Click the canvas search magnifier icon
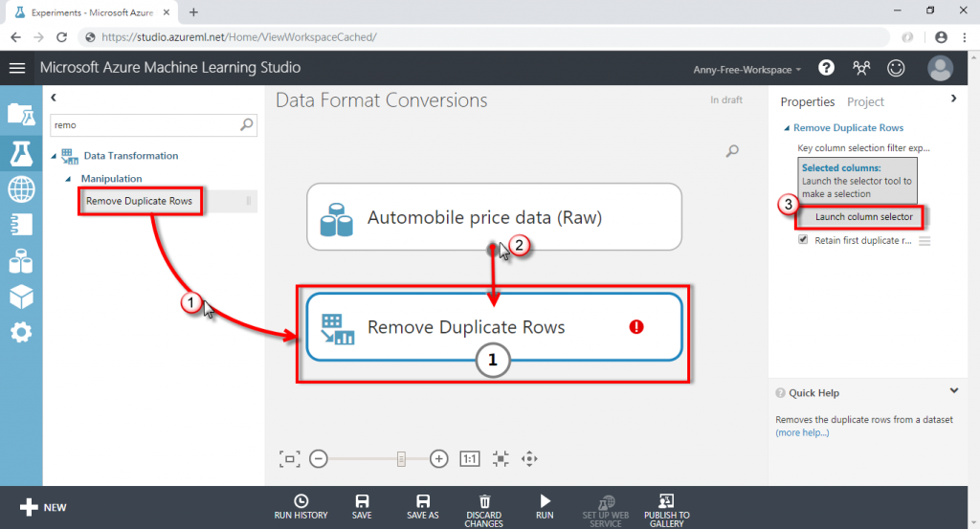This screenshot has width=980, height=529. (732, 151)
